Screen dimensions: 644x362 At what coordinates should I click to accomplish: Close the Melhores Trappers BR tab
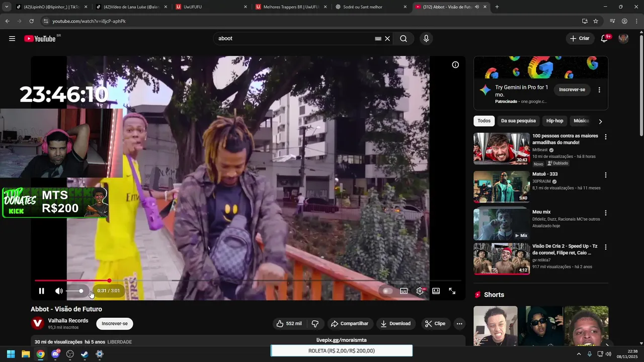[x=325, y=7]
